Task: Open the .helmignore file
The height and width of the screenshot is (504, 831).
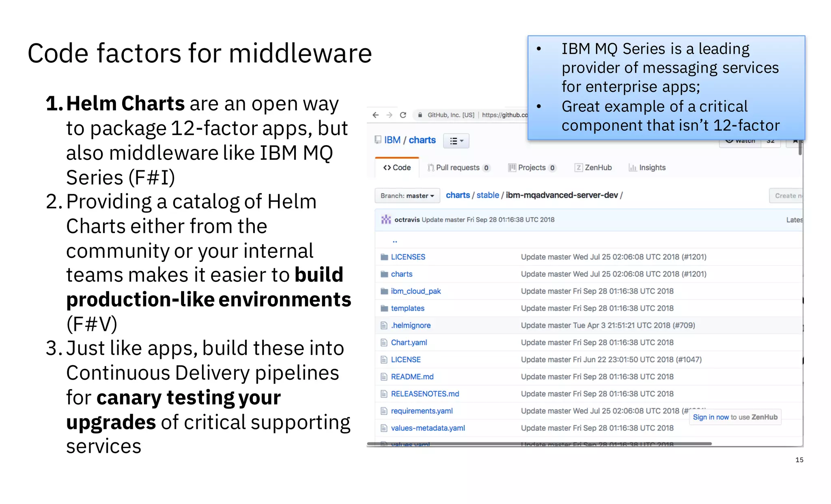Action: pyautogui.click(x=411, y=326)
